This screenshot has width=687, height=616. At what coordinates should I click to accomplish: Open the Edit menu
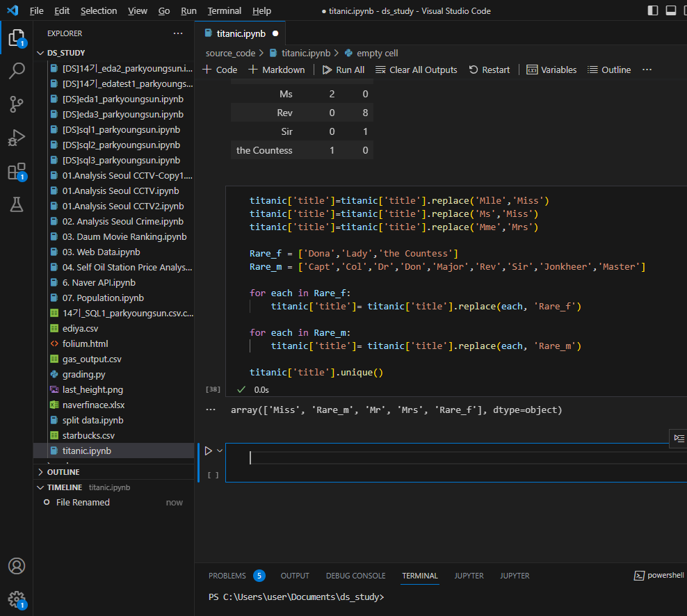[x=62, y=10]
